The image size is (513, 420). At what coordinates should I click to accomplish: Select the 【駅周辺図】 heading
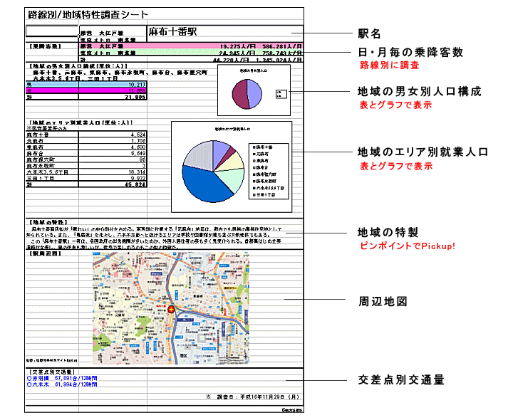(44, 253)
